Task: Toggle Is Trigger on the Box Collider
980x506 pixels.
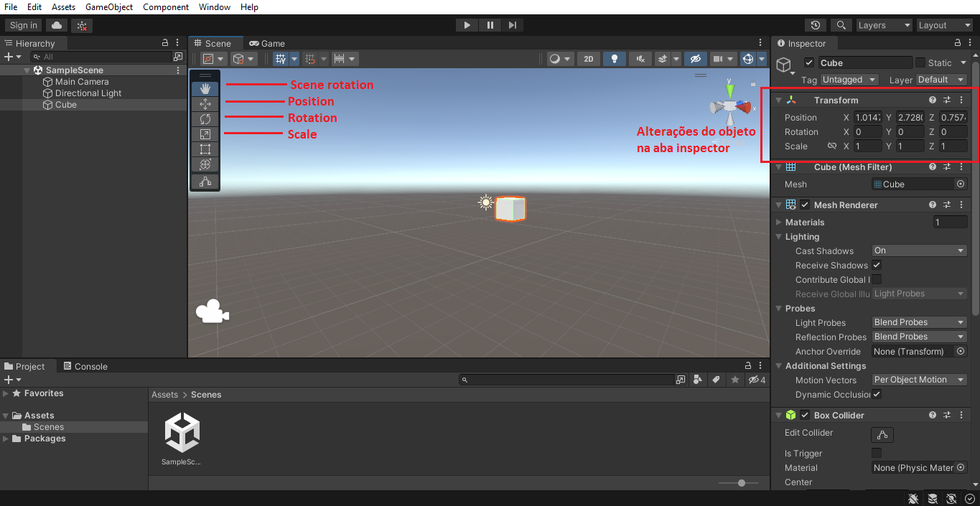Action: (x=876, y=453)
